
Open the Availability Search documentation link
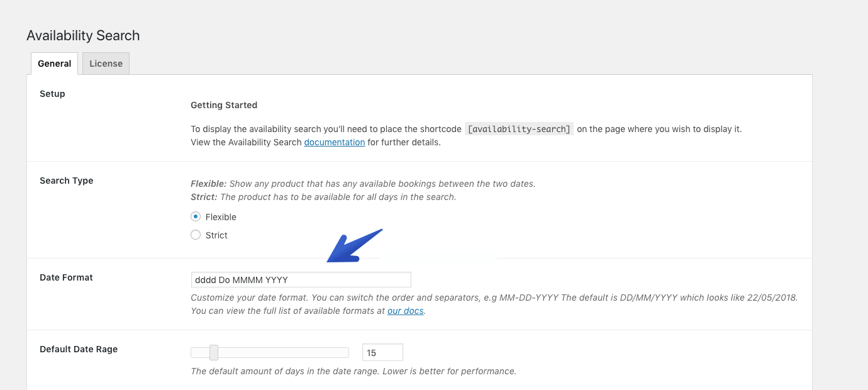point(334,142)
